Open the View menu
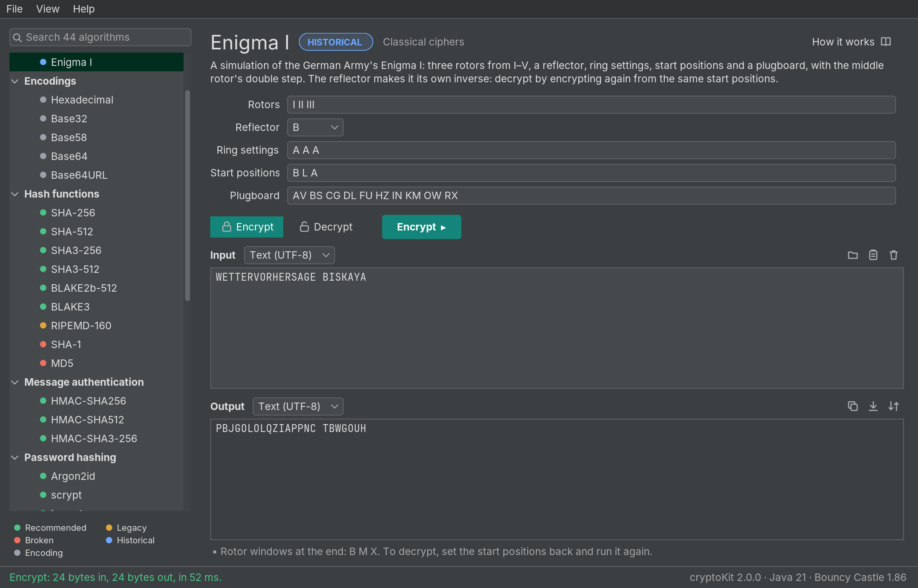Image resolution: width=918 pixels, height=588 pixels. [x=47, y=9]
